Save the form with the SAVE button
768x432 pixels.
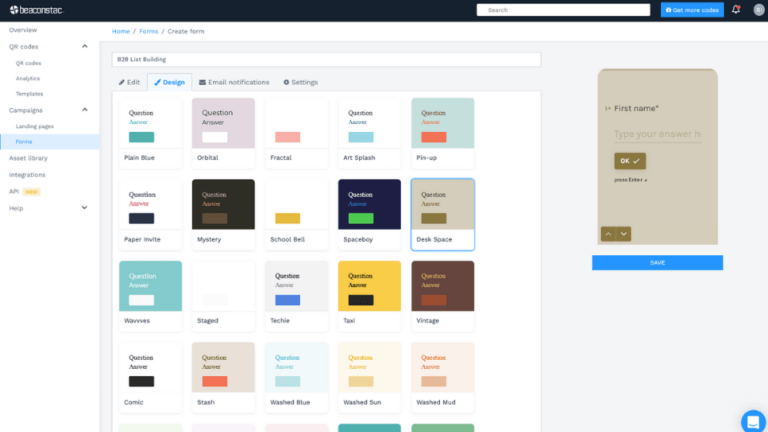[657, 262]
